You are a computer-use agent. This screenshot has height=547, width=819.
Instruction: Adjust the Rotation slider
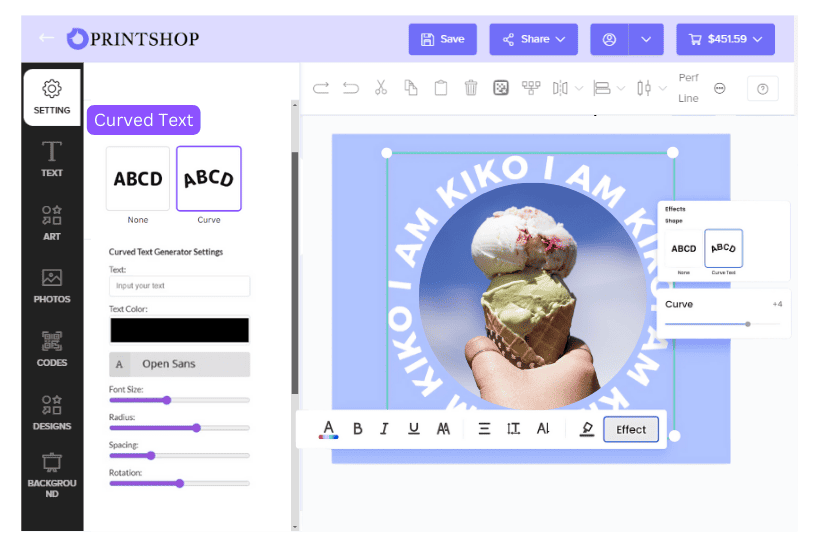(180, 483)
